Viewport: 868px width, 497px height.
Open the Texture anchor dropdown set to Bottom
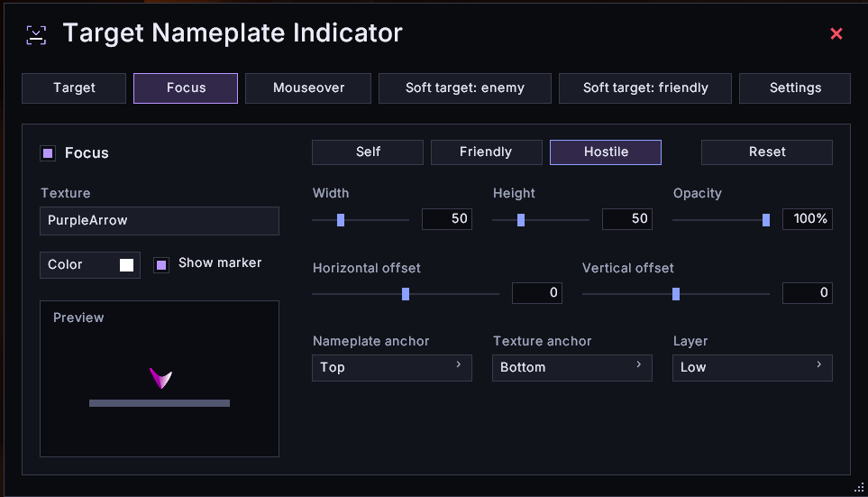(572, 368)
